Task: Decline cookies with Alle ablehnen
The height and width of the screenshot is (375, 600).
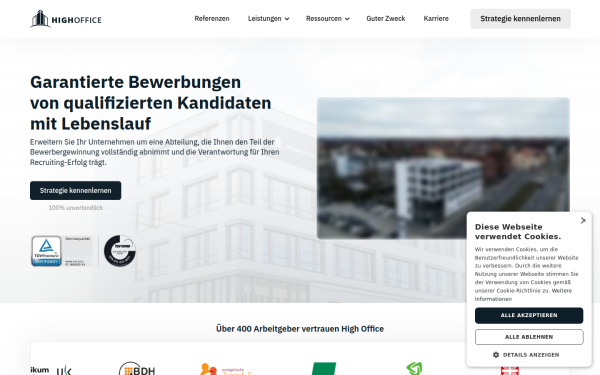Action: 529,337
